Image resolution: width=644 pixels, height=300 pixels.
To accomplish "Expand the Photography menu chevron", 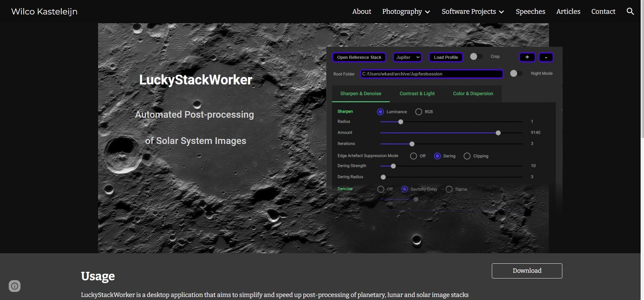I will tap(427, 12).
